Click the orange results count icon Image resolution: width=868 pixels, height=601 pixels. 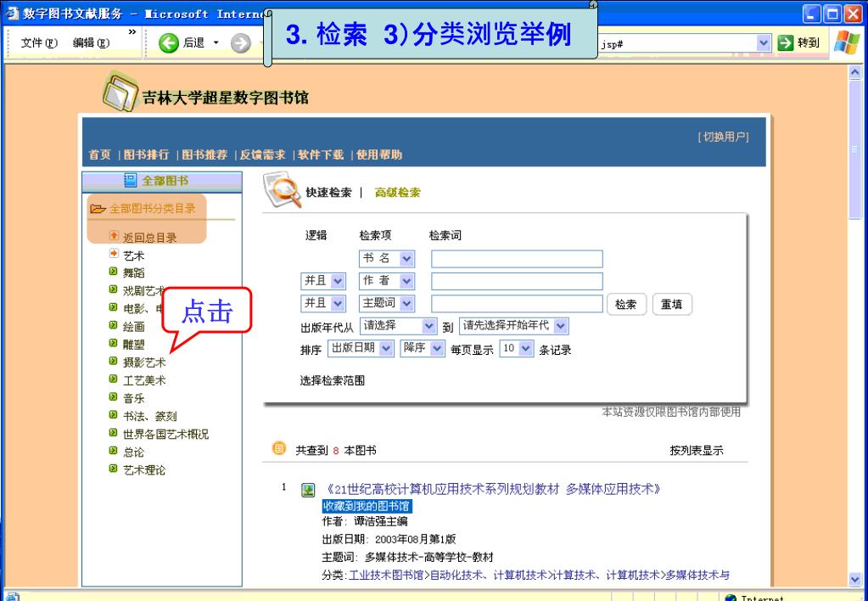279,448
